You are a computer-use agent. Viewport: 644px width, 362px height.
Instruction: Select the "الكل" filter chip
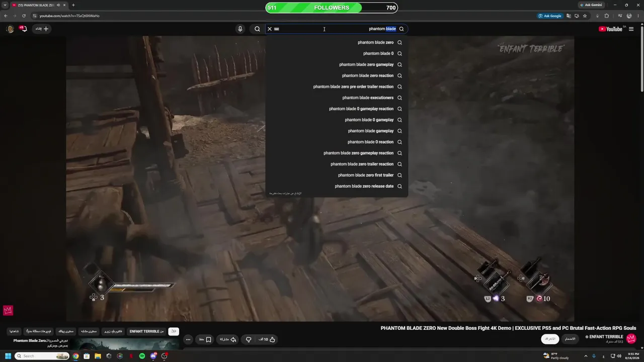[x=174, y=331]
